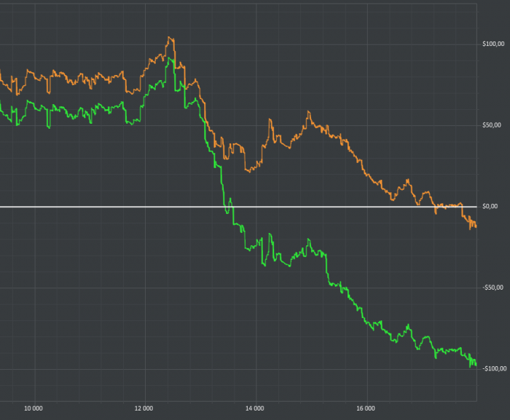510x420 pixels.
Task: Click the -$50,00 y-axis label
Action: tap(493, 288)
